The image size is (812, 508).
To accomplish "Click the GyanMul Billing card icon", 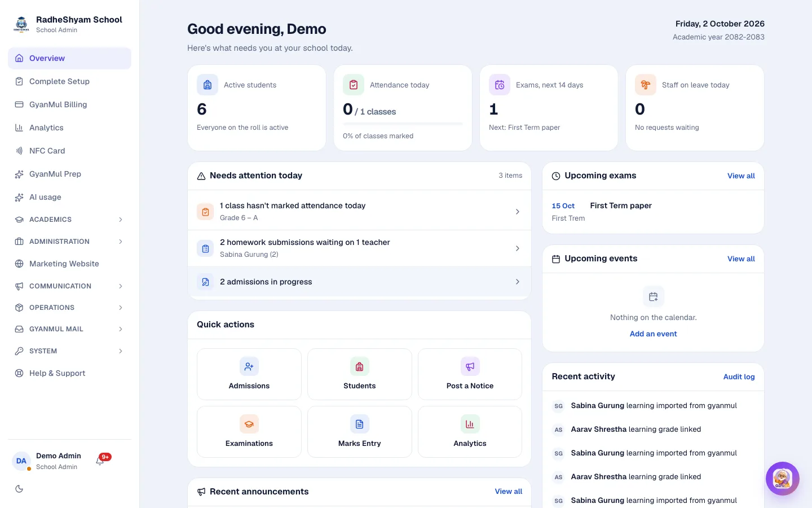I will point(19,104).
